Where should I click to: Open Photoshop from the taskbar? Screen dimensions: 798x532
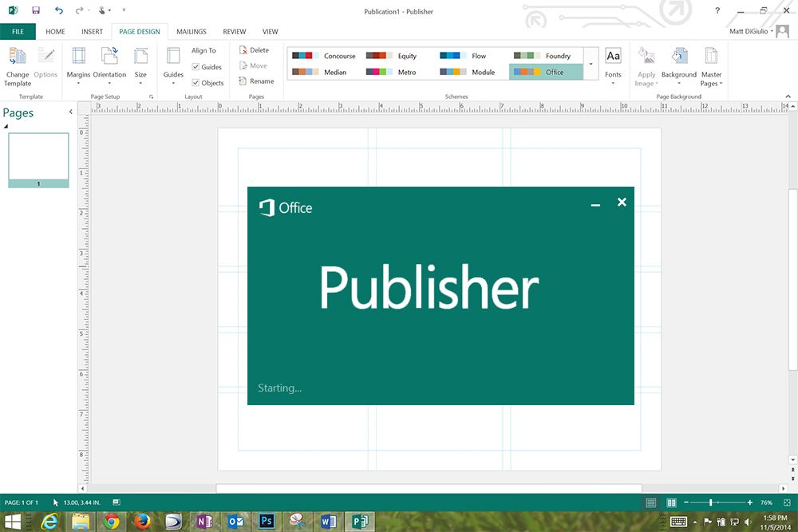[267, 522]
